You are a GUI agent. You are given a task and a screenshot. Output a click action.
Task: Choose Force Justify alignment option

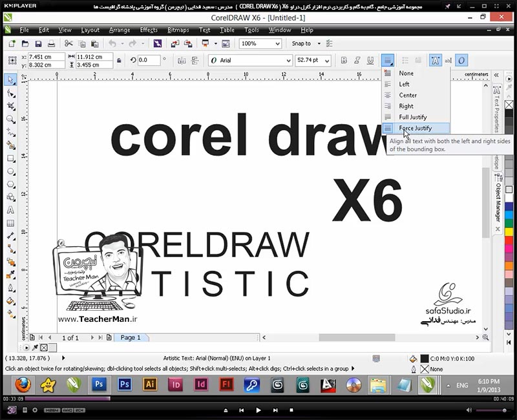click(x=416, y=128)
